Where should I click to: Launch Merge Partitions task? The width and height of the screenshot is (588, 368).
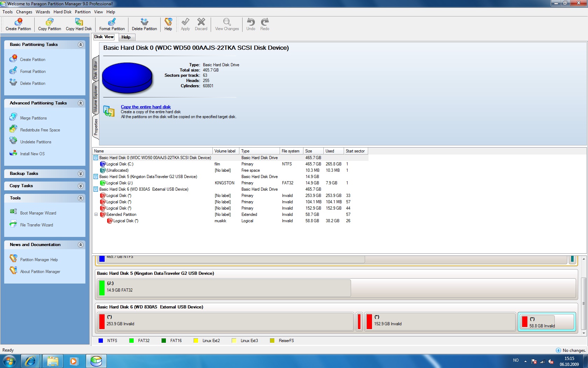33,118
